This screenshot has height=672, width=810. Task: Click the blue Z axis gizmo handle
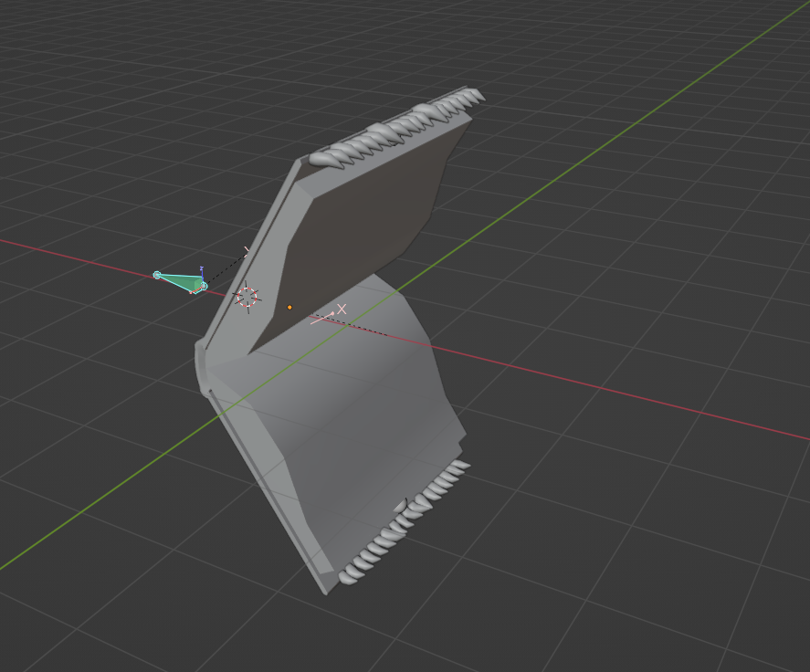coord(201,269)
